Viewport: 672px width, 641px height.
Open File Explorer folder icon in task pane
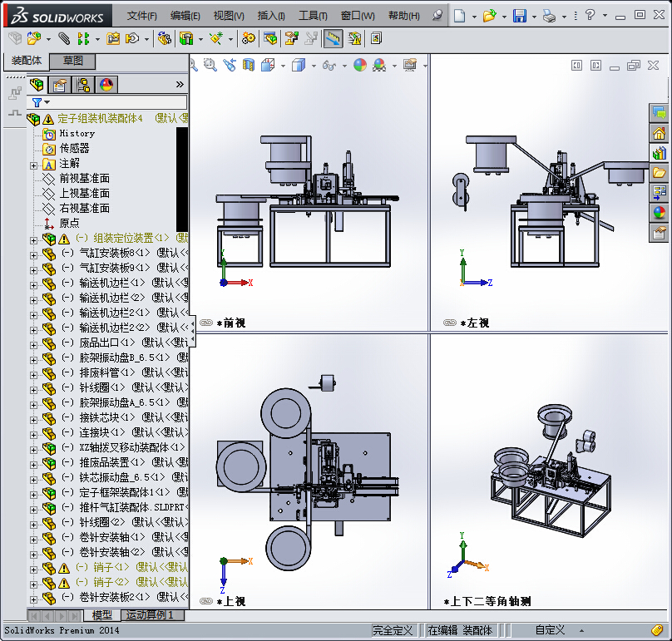point(660,173)
